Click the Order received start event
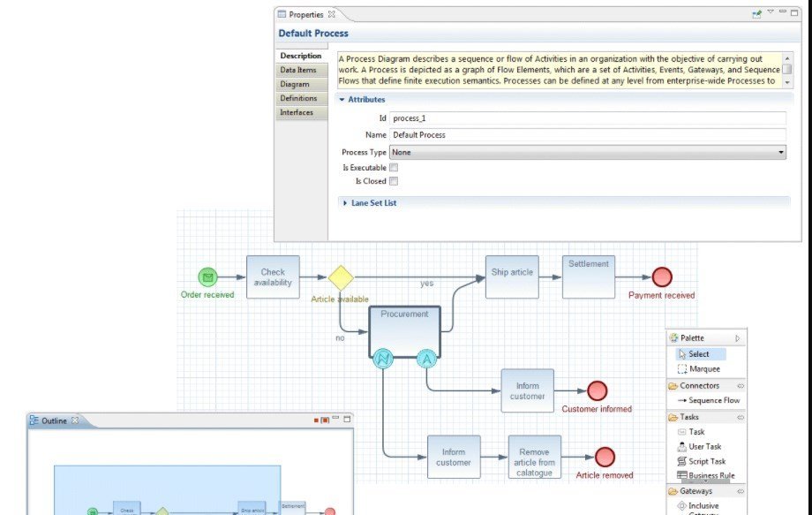The width and height of the screenshot is (812, 515). (207, 277)
